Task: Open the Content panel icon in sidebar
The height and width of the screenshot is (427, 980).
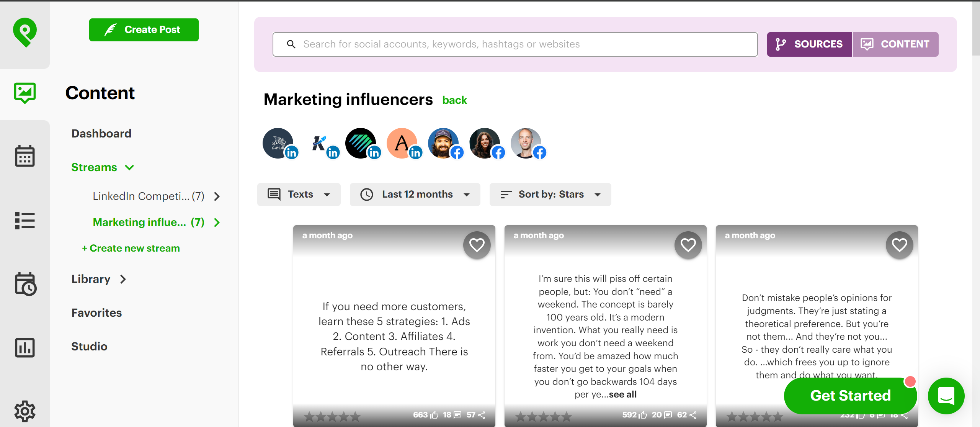Action: [x=24, y=92]
